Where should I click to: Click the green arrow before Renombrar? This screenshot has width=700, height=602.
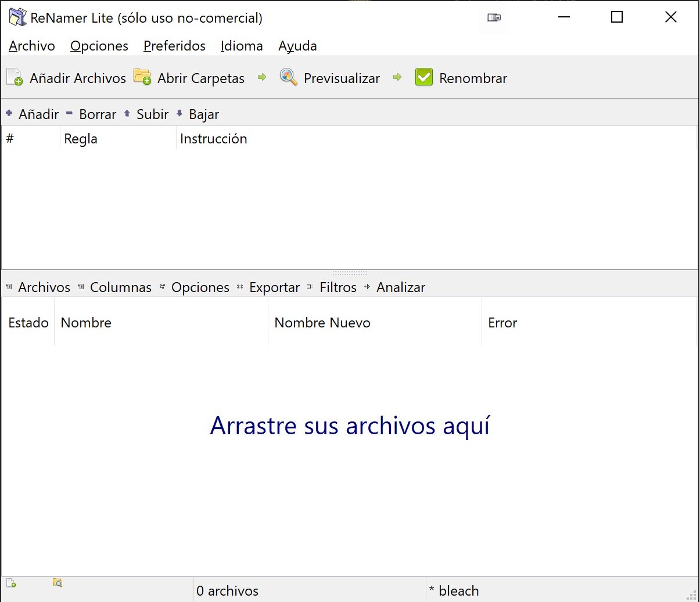pos(397,77)
